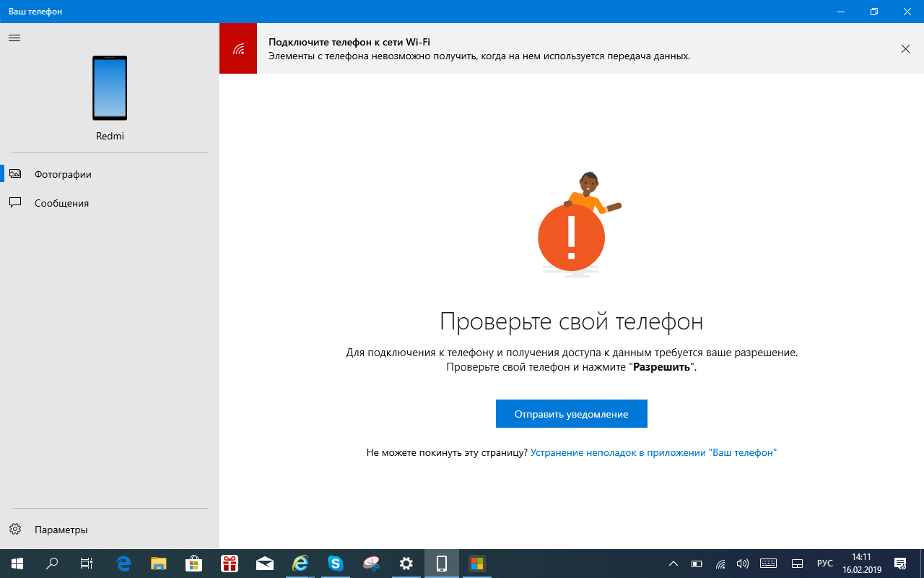Open Параметры settings

point(110,530)
